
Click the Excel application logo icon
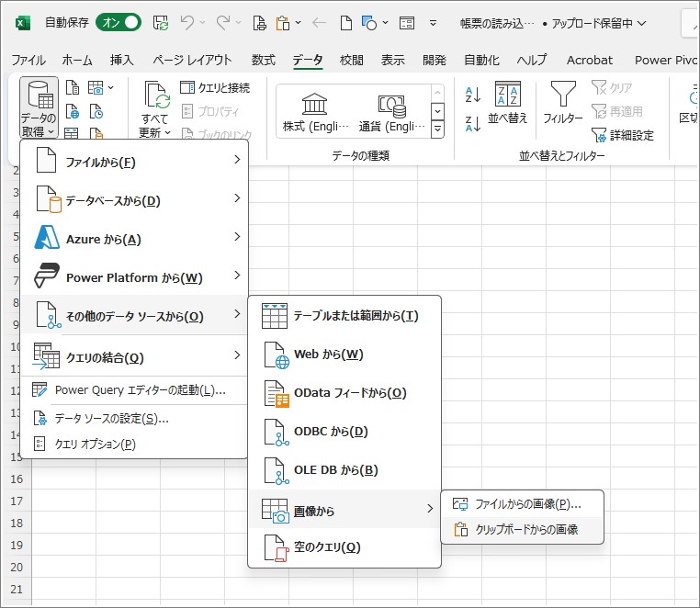(x=23, y=23)
